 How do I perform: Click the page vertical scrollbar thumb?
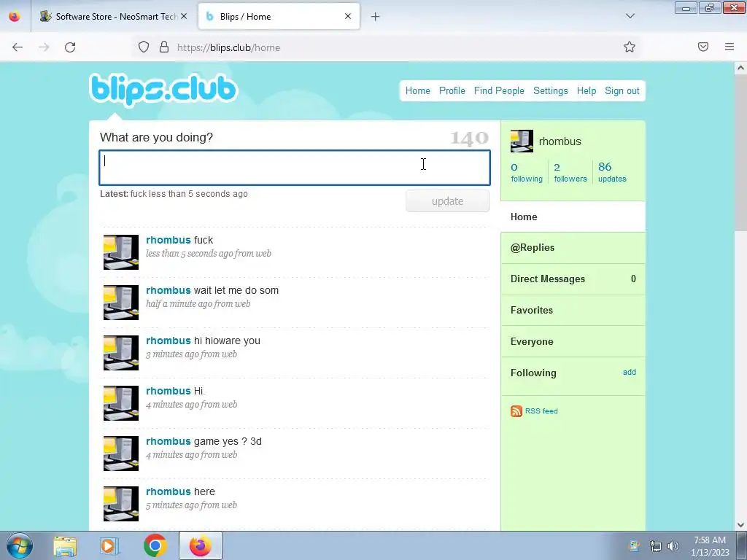coord(740,152)
